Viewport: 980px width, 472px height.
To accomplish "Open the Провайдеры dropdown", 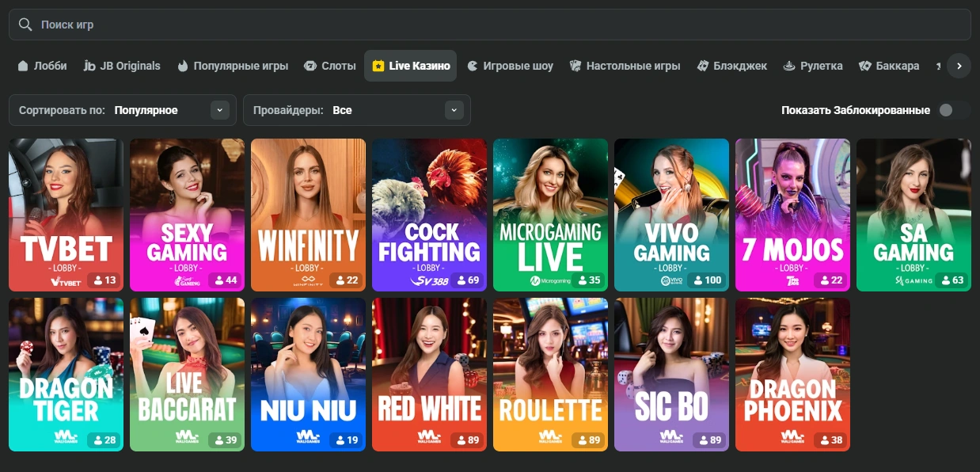I will pos(357,110).
